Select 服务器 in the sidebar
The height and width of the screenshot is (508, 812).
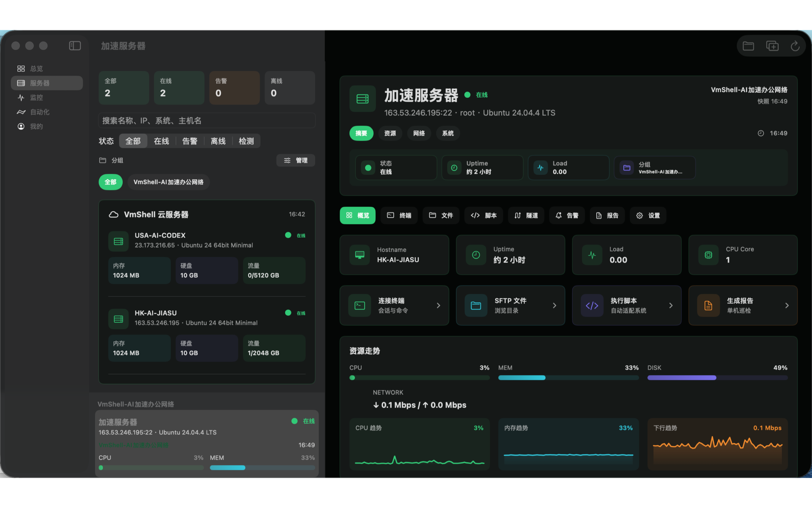click(x=47, y=83)
